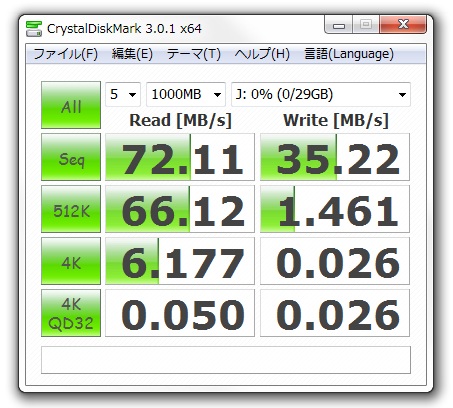Click 4K QD32 write result 0.026

[335, 313]
